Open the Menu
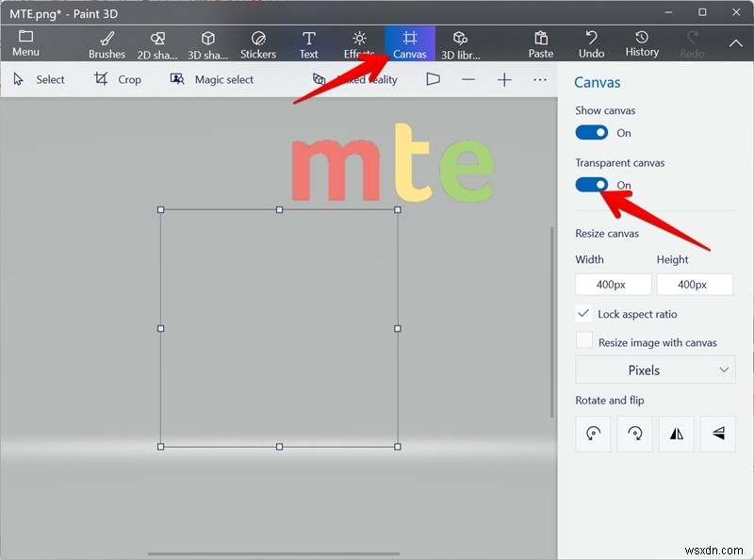Image resolution: width=754 pixels, height=560 pixels. coord(25,43)
